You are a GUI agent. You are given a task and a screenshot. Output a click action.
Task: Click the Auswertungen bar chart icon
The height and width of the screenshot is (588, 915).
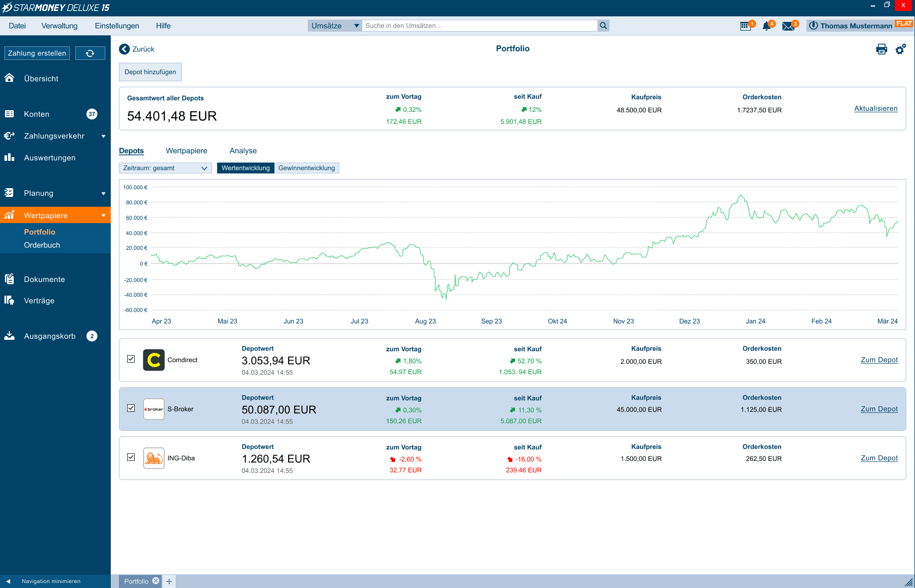coord(9,158)
